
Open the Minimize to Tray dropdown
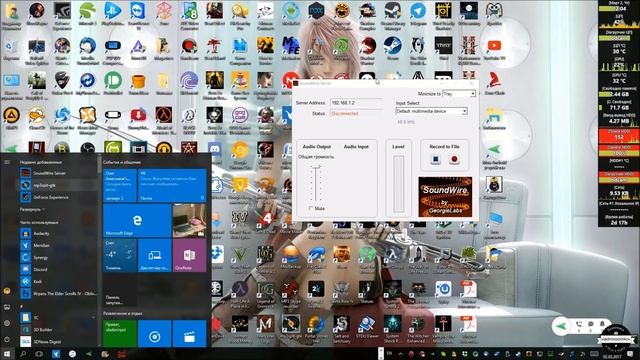(x=459, y=94)
